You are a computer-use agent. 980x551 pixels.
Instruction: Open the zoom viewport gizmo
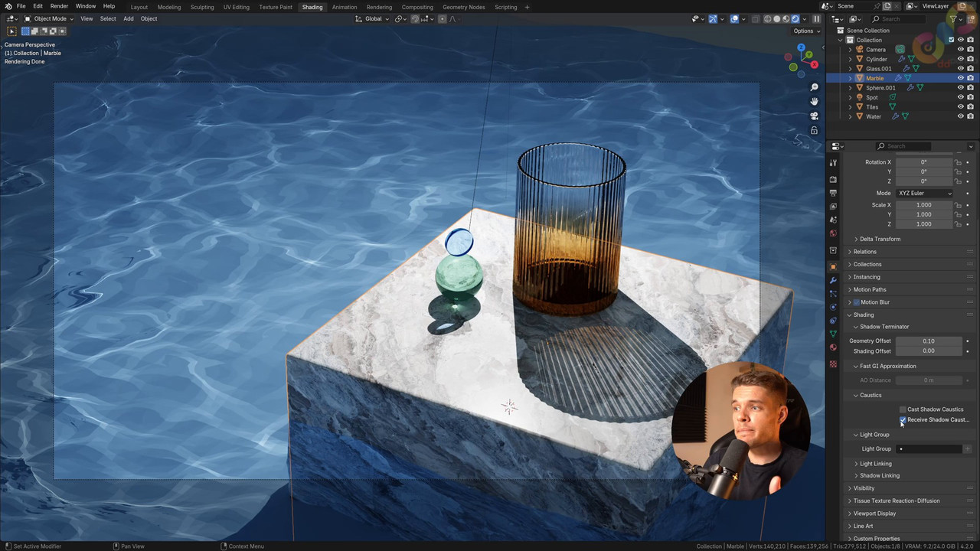click(815, 87)
